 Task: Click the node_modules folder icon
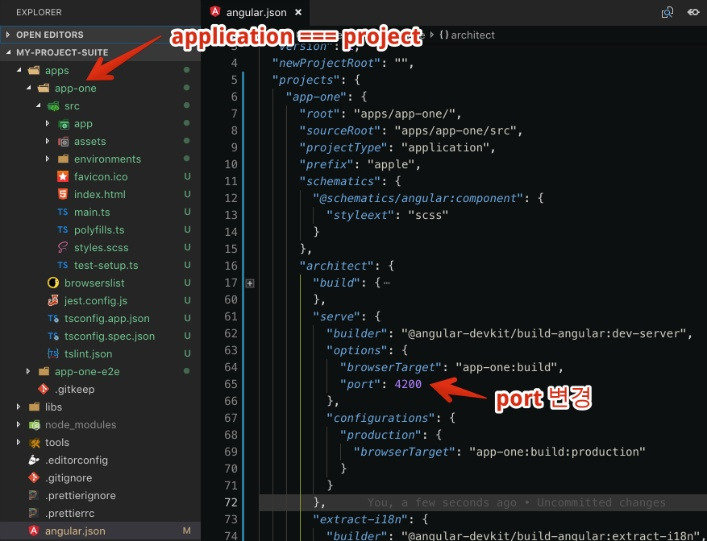tap(34, 425)
